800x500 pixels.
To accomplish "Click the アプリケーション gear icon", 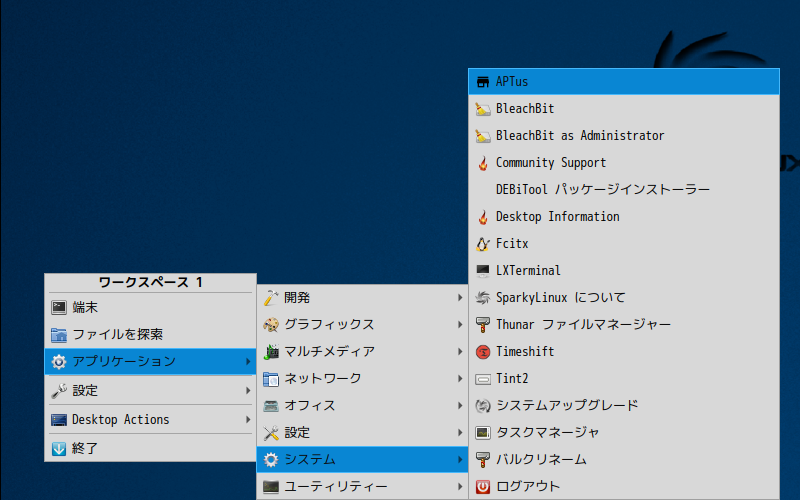I will tap(59, 362).
